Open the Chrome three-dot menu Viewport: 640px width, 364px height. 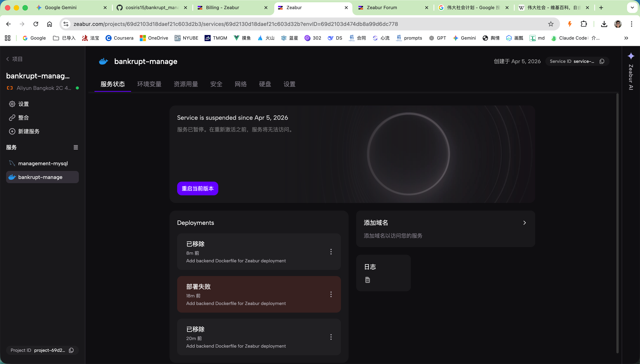631,24
